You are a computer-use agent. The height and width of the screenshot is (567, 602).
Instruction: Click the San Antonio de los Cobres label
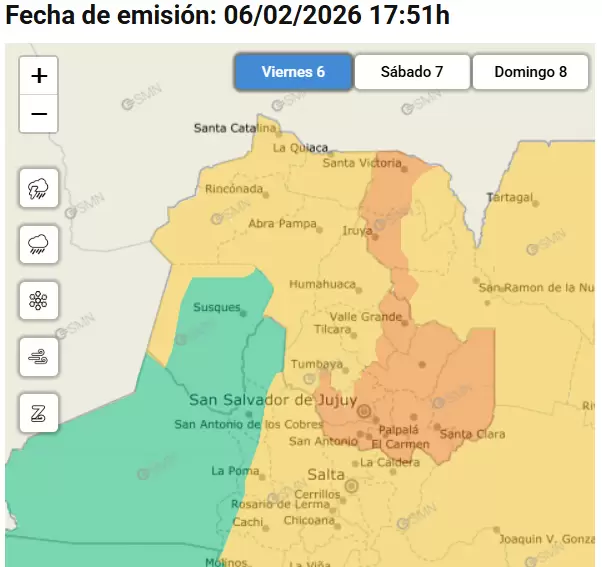249,424
